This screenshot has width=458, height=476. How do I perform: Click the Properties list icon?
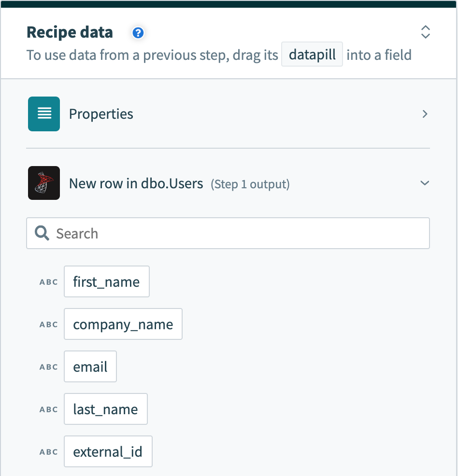(44, 114)
